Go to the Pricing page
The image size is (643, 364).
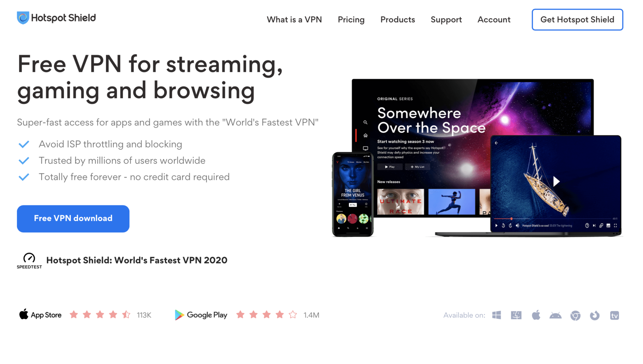(x=351, y=19)
